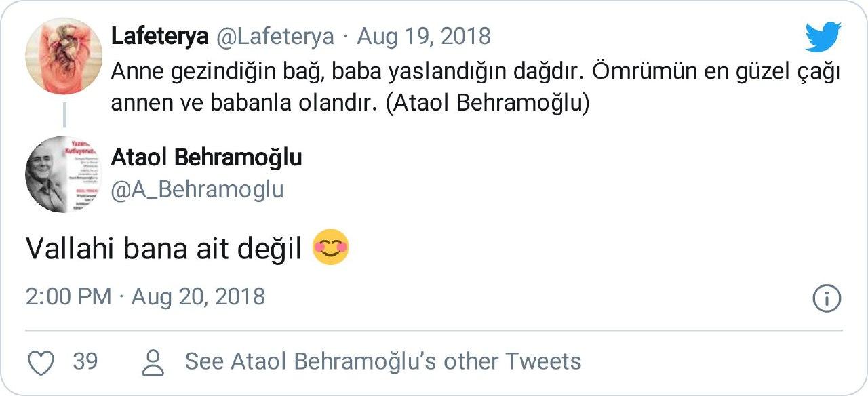Click the 2:00 PM · Aug 20, 2018 timestamp
The width and height of the screenshot is (868, 396).
coord(145,297)
